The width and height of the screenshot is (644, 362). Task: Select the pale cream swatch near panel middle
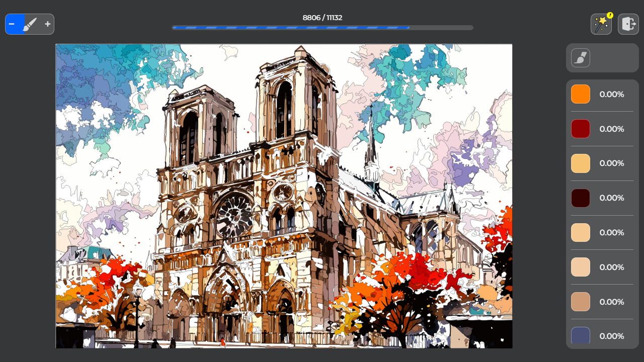(580, 267)
